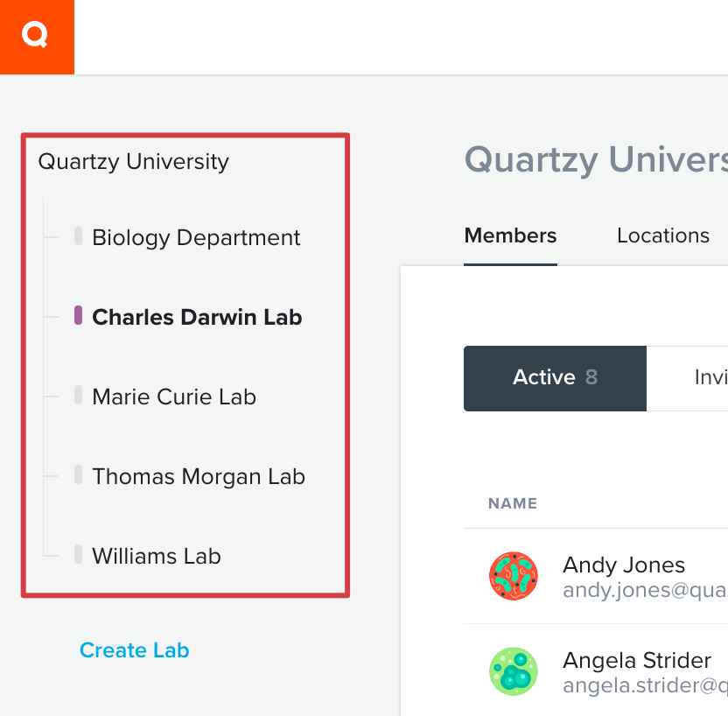Open Williams Lab from the sidebar
Screen dimensions: 728x716
(157, 557)
